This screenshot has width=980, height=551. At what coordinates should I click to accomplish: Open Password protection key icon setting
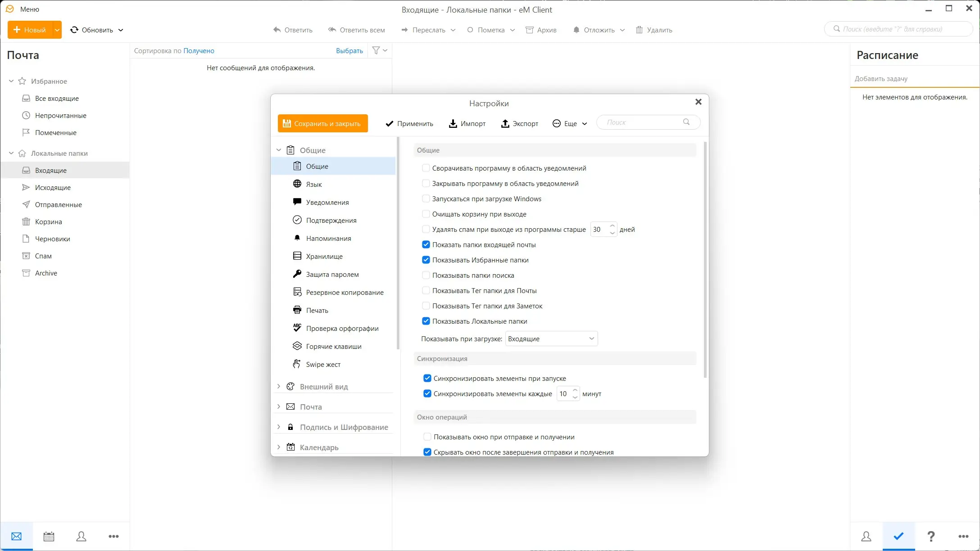(297, 274)
